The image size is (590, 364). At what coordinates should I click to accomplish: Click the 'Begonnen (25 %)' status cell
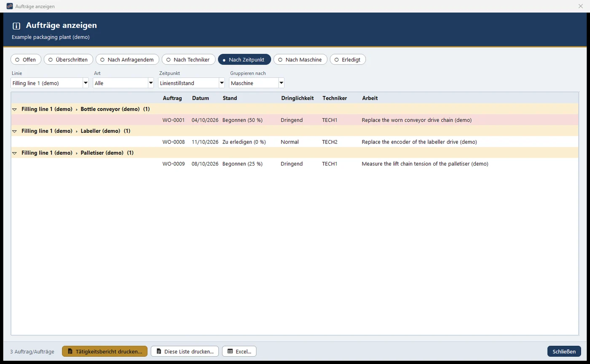pos(242,164)
